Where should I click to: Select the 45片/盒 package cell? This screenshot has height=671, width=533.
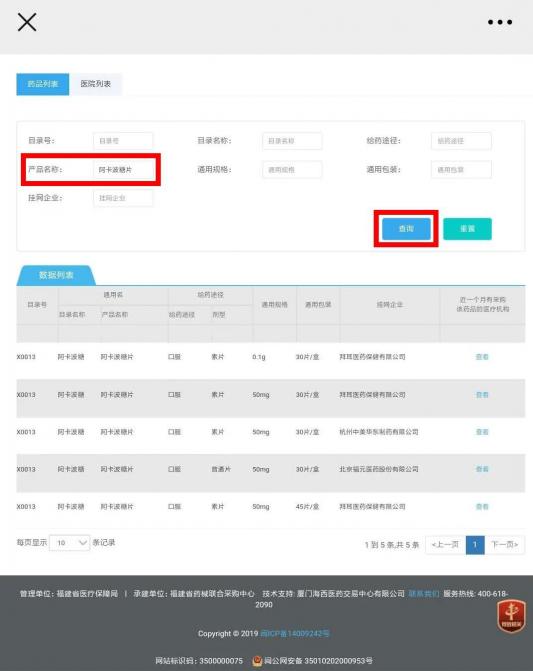[x=307, y=506]
